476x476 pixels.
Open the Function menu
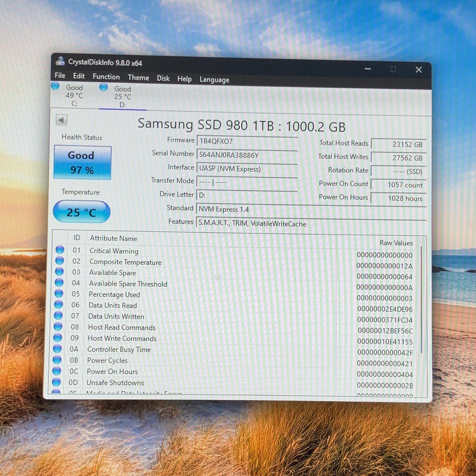pyautogui.click(x=106, y=77)
